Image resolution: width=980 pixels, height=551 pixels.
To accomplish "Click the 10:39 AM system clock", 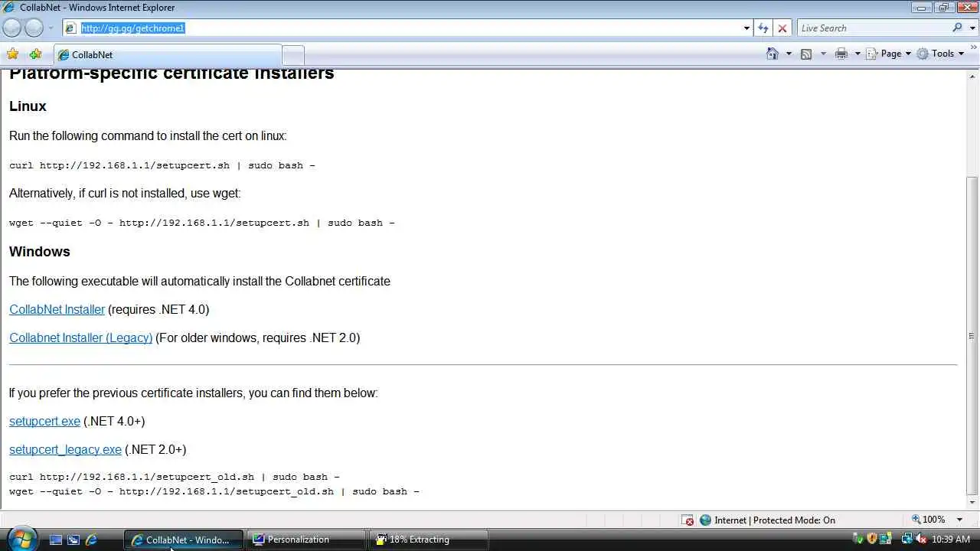I will 951,540.
